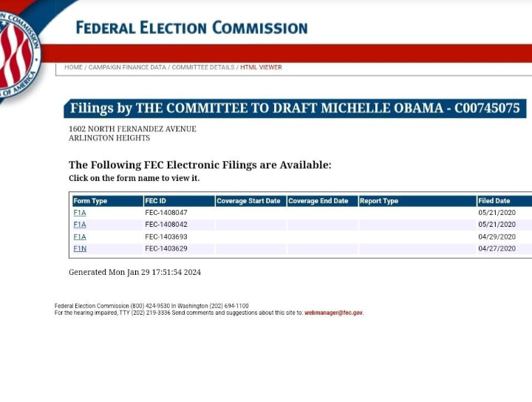Click the FEC ID column header

[156, 201]
